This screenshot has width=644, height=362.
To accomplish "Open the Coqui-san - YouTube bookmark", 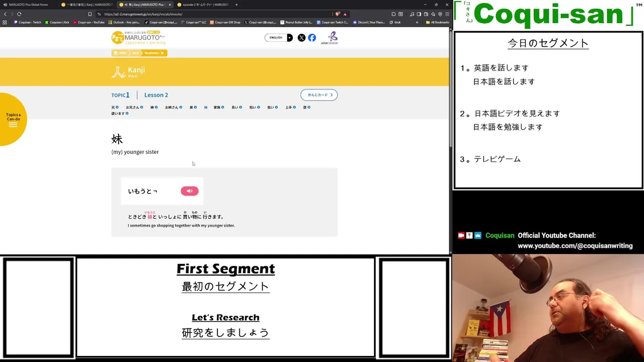I will (x=89, y=22).
